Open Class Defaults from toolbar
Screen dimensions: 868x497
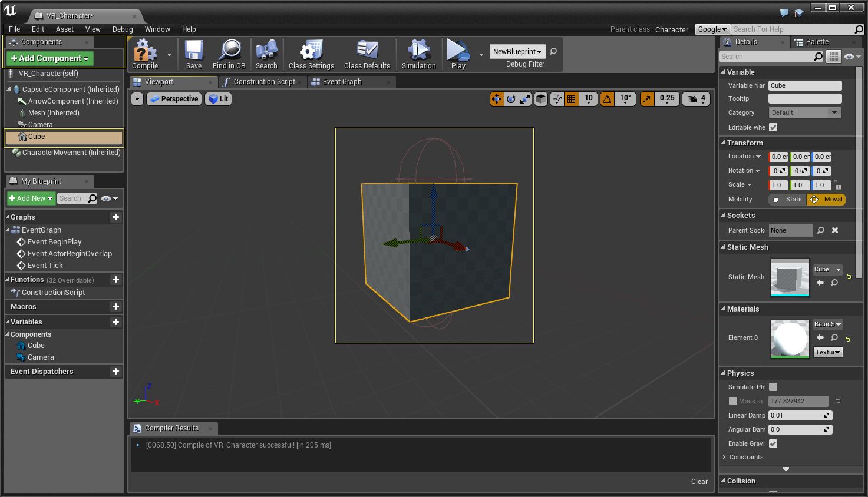pos(367,54)
